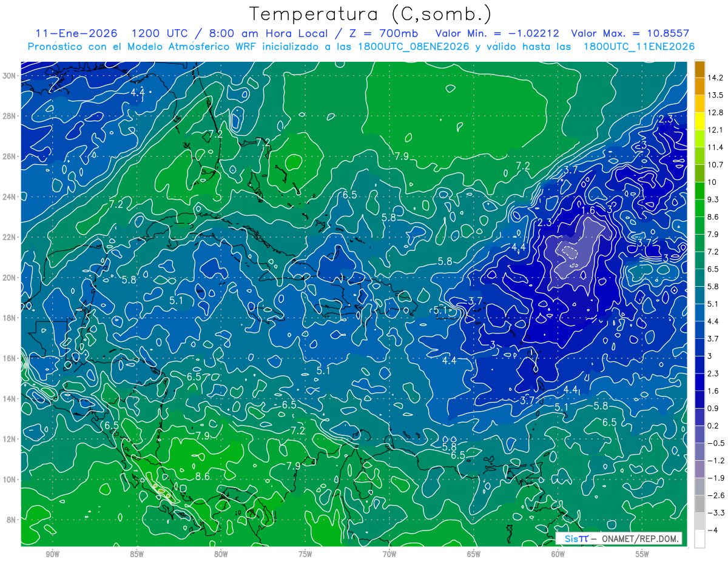Screen dimensions: 728x562
Task: Click the '10.7' colorbar value label
Action: click(716, 165)
